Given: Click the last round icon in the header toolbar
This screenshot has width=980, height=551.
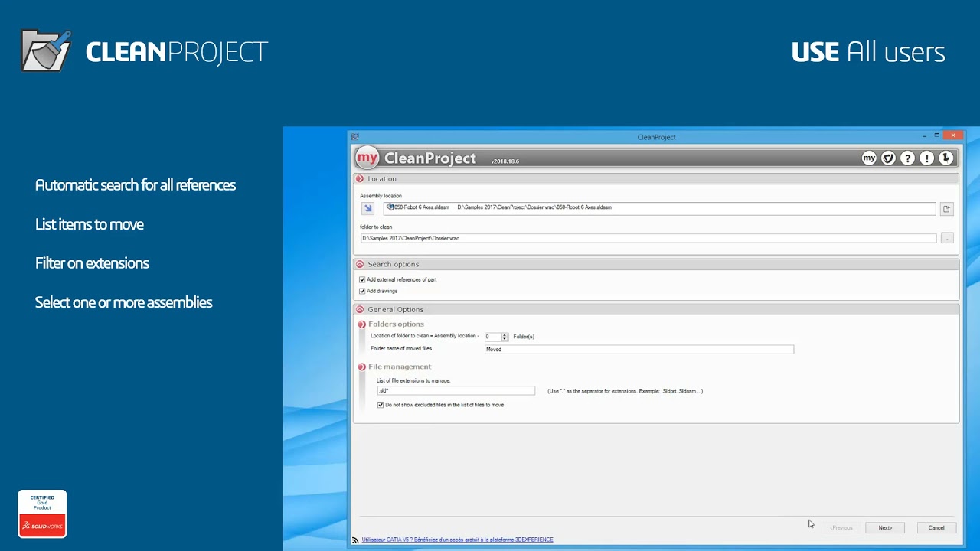Looking at the screenshot, I should [946, 158].
